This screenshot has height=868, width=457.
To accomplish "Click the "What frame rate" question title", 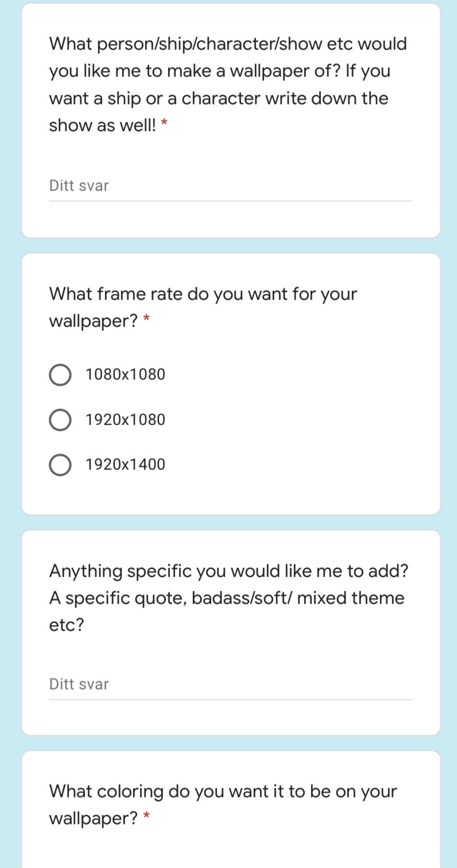I will click(x=203, y=295).
